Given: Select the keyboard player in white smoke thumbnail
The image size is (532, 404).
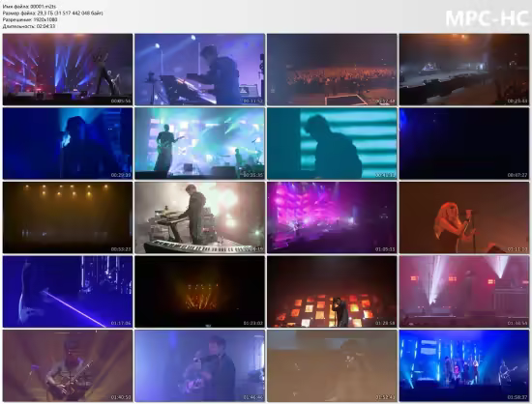Looking at the screenshot, I should pos(199,217).
